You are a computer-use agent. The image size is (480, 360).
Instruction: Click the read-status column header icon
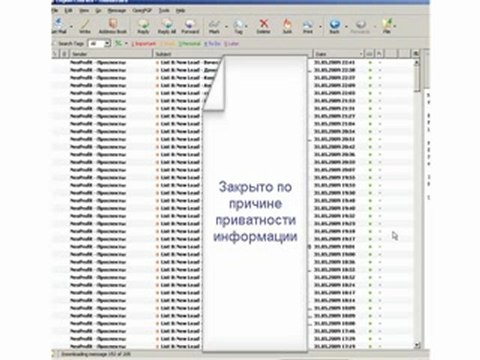pos(370,54)
